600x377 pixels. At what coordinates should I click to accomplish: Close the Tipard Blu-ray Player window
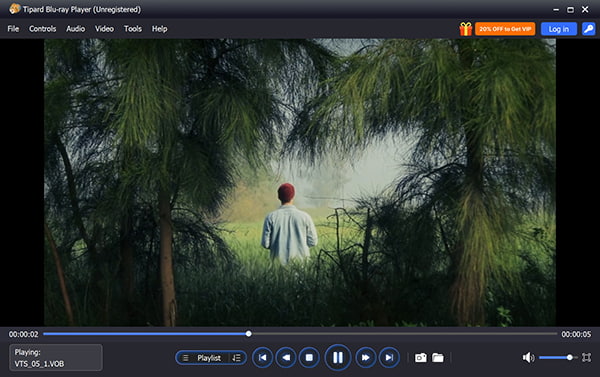[x=585, y=10]
